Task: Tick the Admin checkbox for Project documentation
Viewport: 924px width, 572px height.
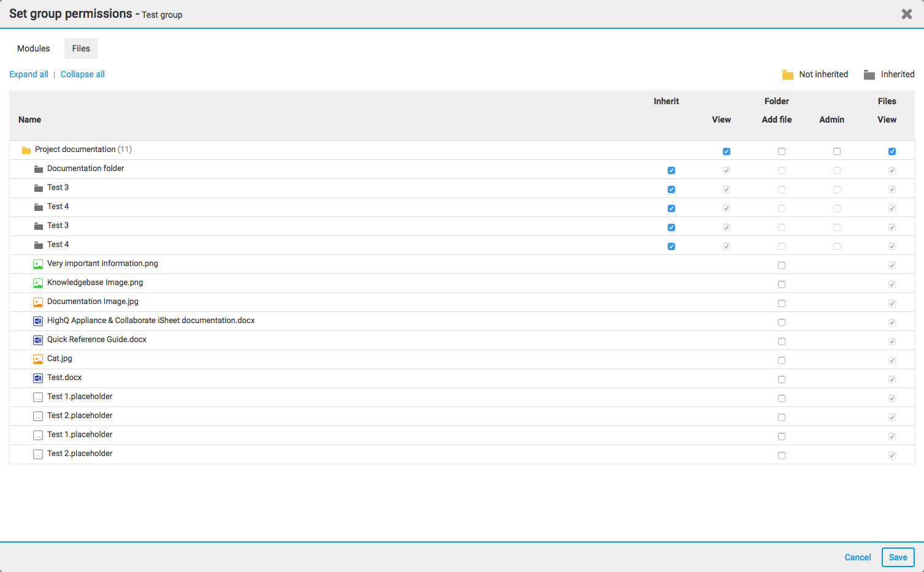Action: point(836,151)
